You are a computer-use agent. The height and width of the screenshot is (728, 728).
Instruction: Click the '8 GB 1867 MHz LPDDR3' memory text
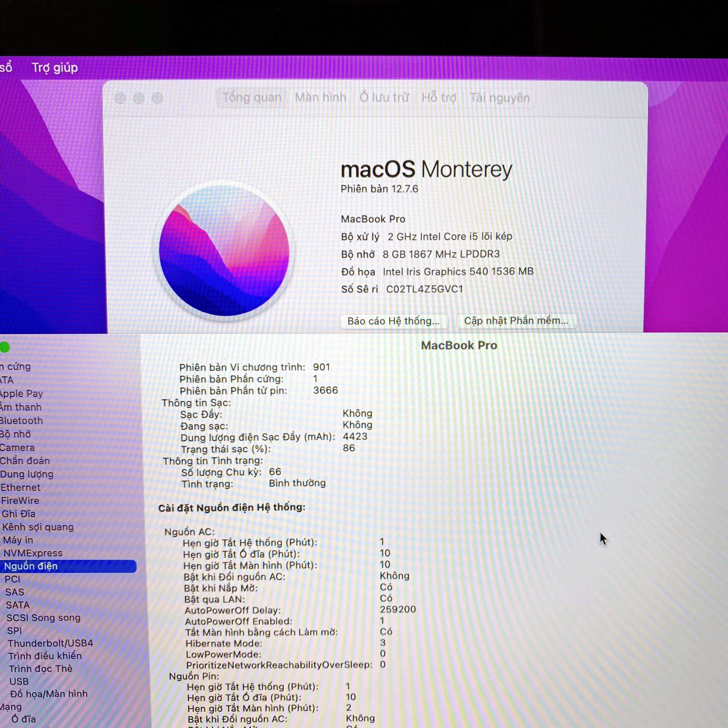point(441,254)
